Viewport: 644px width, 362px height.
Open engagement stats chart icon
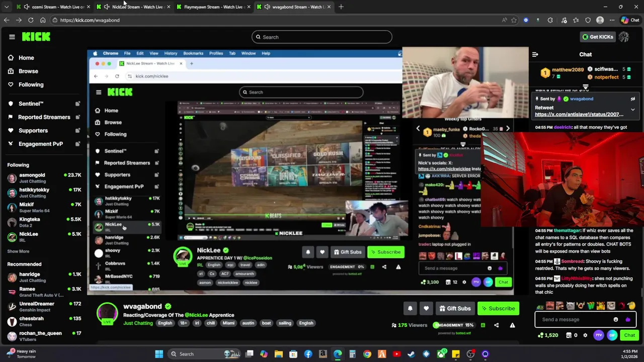pyautogui.click(x=482, y=325)
